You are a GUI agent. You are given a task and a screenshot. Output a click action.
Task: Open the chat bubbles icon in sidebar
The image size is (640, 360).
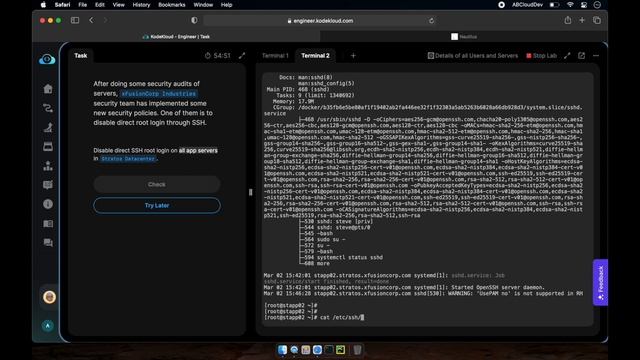click(48, 242)
